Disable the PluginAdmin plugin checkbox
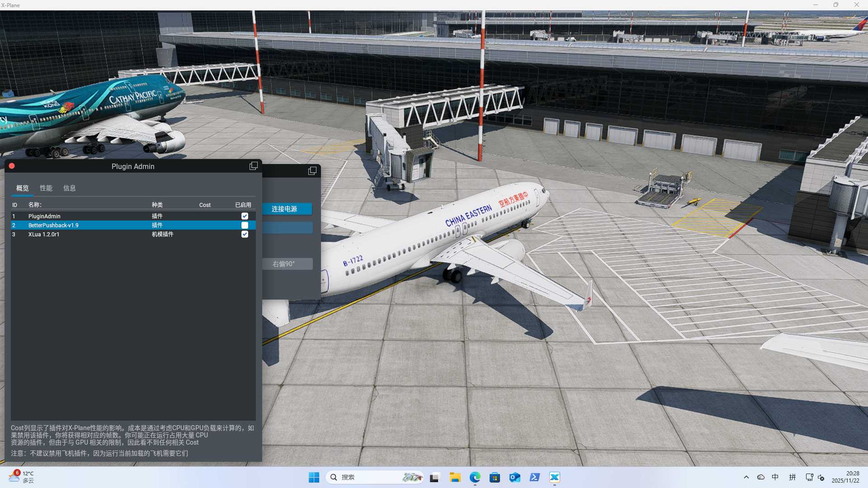The height and width of the screenshot is (488, 868). pos(245,216)
